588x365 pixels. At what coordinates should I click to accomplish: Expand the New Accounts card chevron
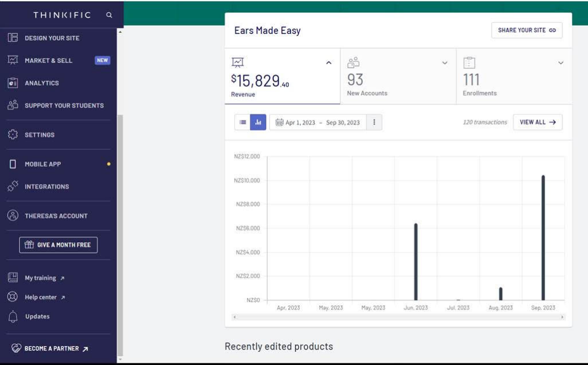[445, 63]
